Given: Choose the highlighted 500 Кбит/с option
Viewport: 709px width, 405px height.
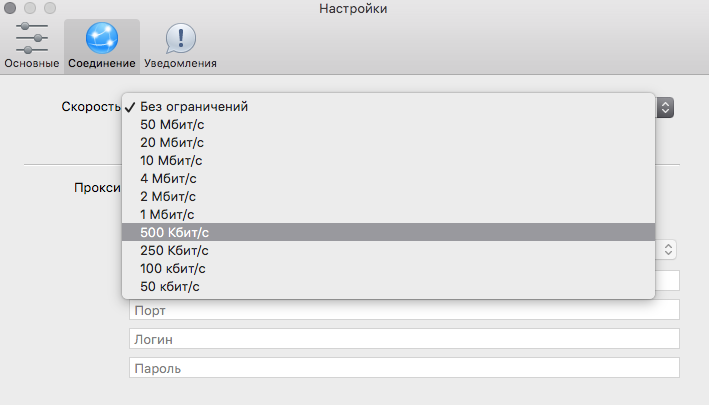Looking at the screenshot, I should tap(388, 232).
